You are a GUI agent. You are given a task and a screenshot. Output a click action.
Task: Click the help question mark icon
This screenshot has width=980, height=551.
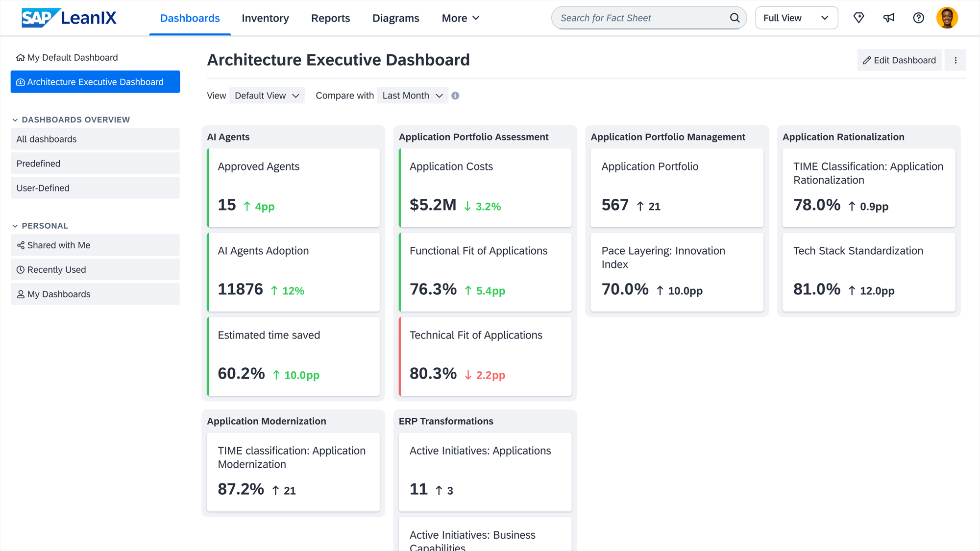tap(918, 18)
